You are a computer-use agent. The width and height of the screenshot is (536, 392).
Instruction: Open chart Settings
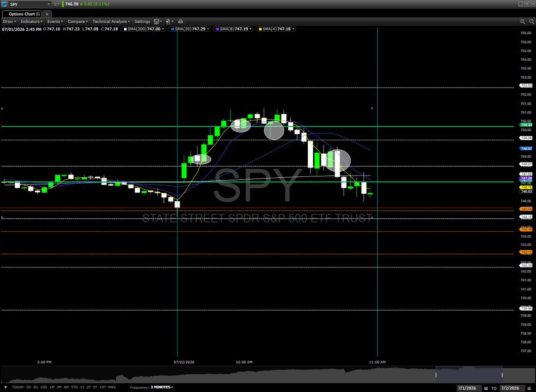pyautogui.click(x=142, y=21)
